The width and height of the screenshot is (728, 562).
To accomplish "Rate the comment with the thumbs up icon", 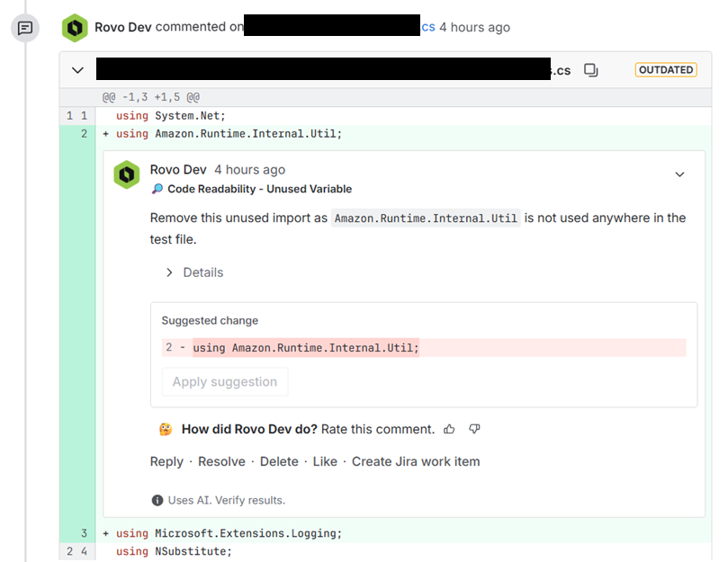I will (449, 429).
